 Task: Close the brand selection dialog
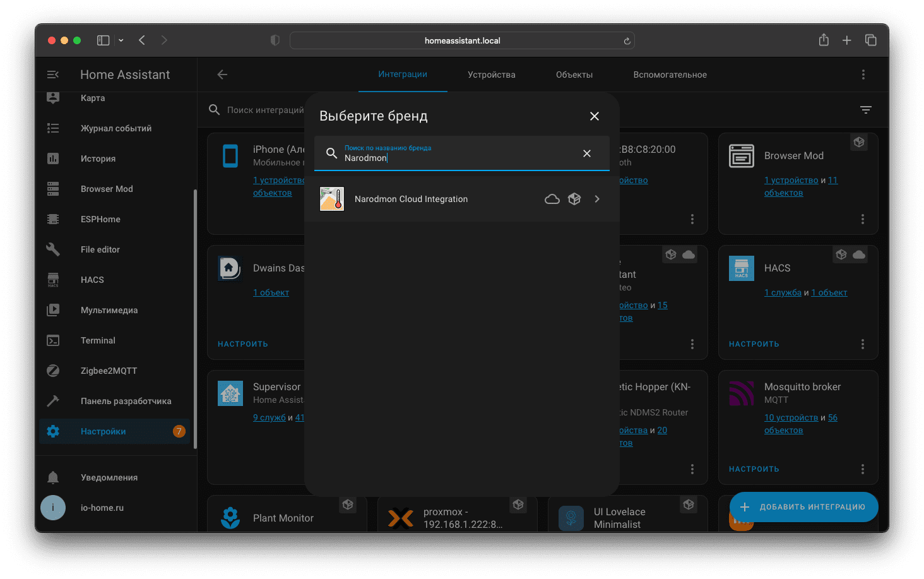pos(594,116)
